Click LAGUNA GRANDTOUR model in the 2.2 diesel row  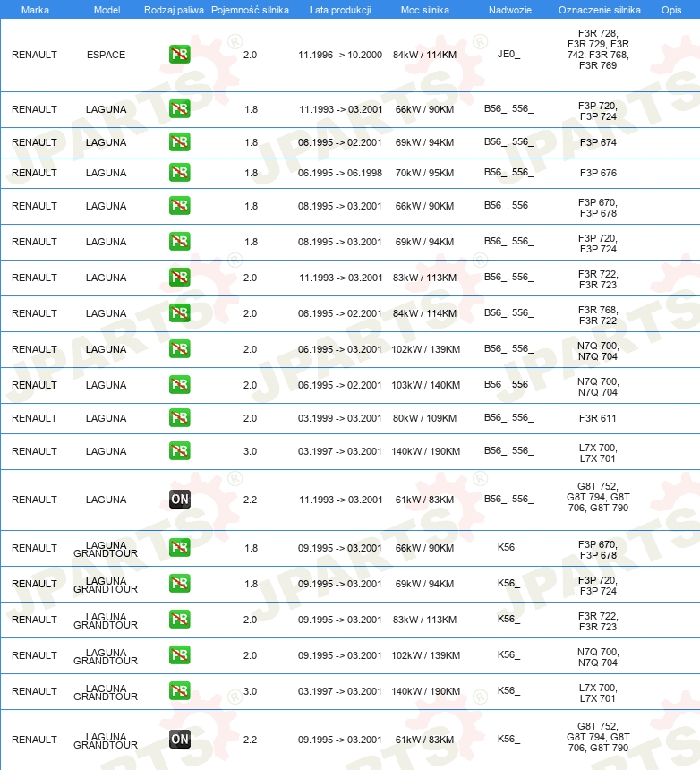[106, 740]
